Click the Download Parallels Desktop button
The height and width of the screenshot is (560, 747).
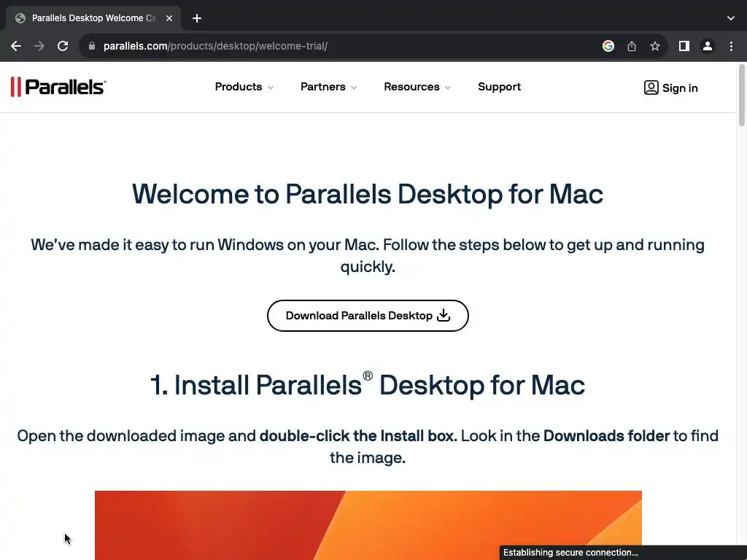368,316
